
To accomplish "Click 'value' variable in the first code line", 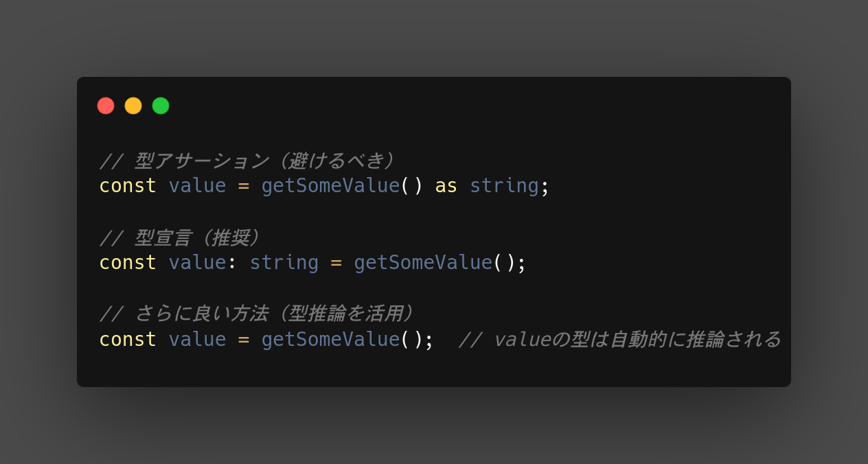I will click(198, 186).
